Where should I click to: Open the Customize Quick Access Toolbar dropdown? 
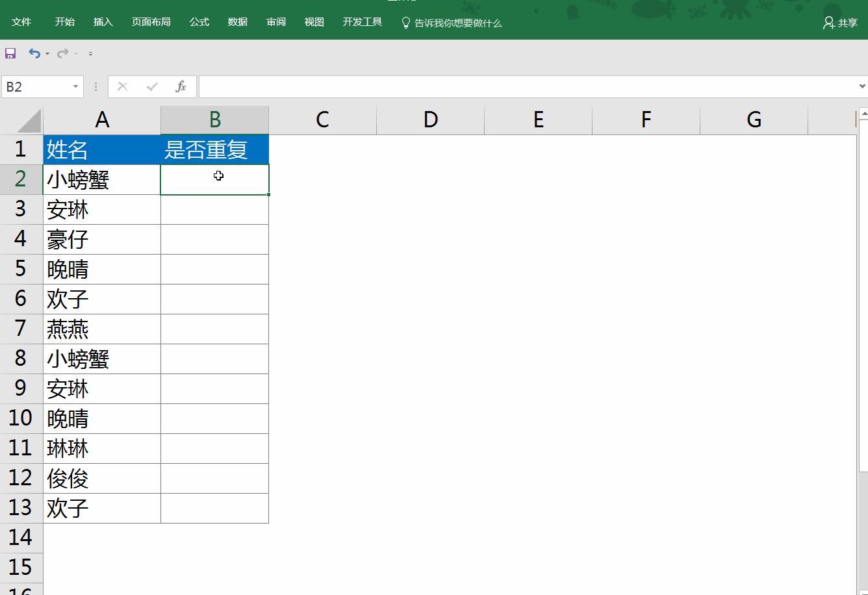pos(91,55)
